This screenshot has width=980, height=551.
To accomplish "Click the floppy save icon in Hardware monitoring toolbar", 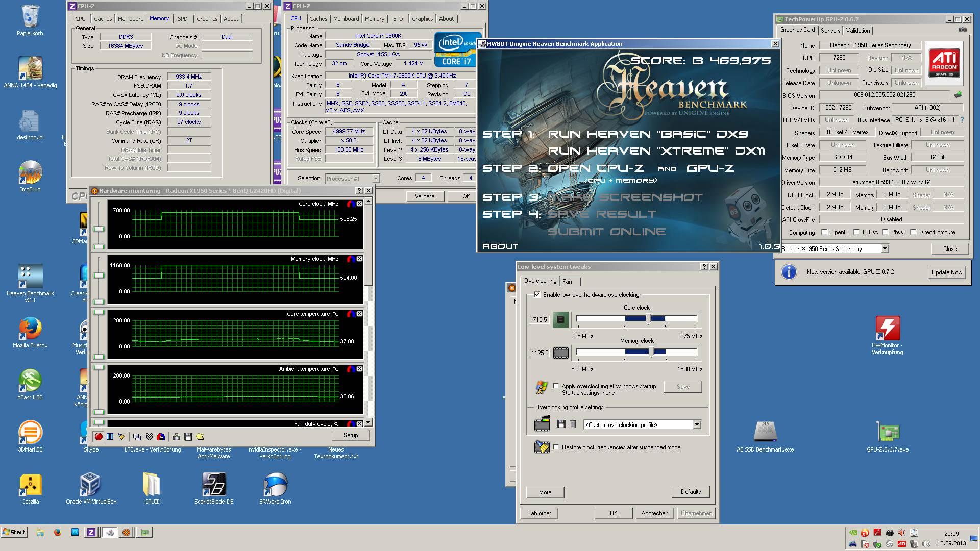I will 188,437.
